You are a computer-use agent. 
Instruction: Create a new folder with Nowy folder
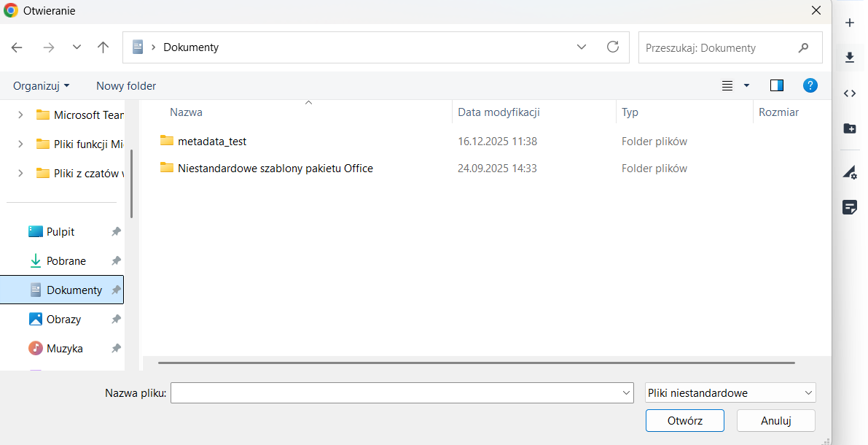point(126,85)
